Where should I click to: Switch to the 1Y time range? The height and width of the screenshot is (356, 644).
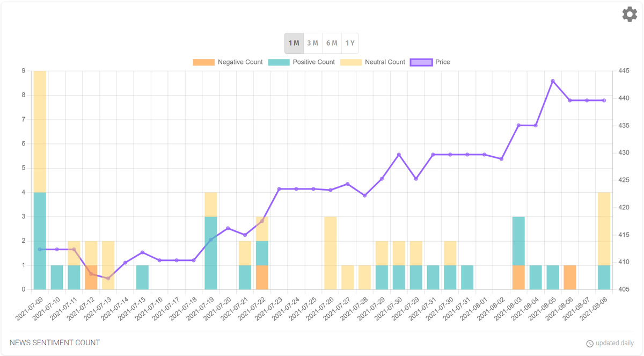350,43
